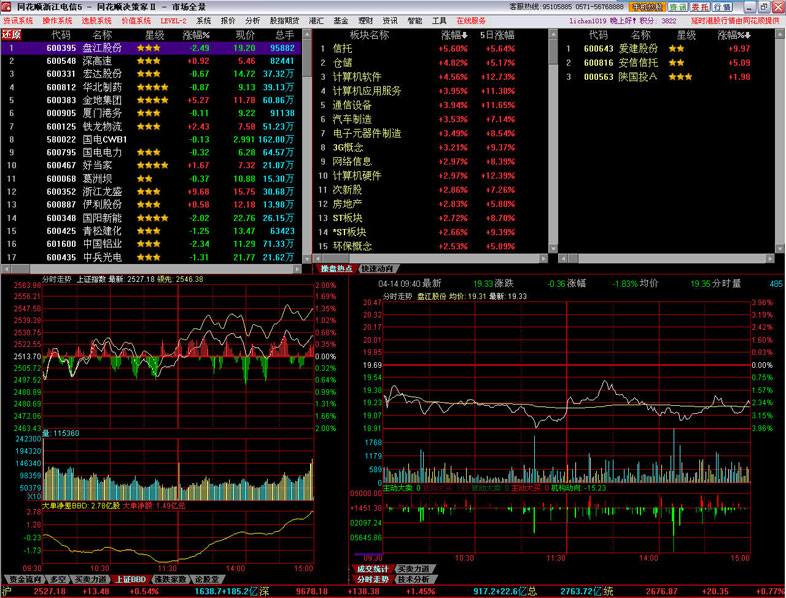The height and width of the screenshot is (598, 786).
Task: Select the 接盘热点 tab
Action: point(336,269)
